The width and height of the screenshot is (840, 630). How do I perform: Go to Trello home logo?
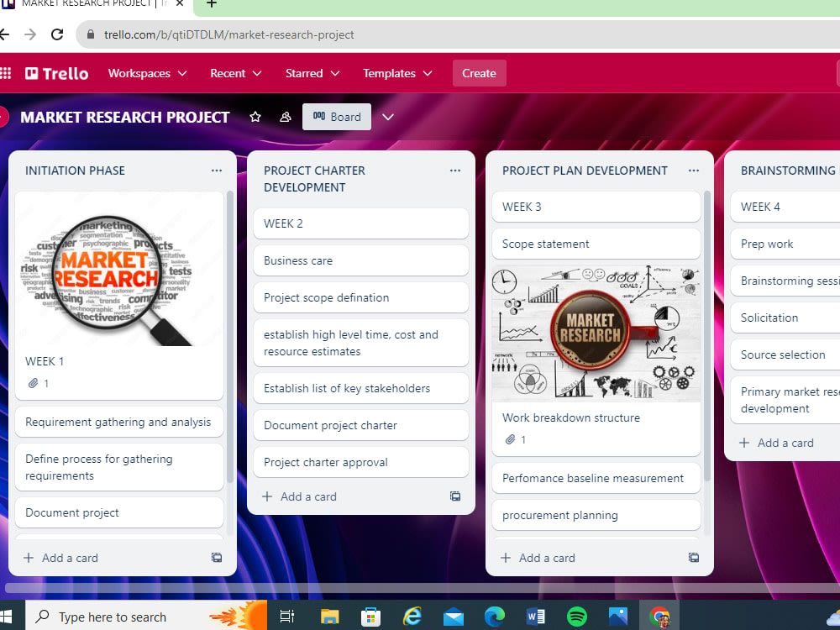point(57,73)
